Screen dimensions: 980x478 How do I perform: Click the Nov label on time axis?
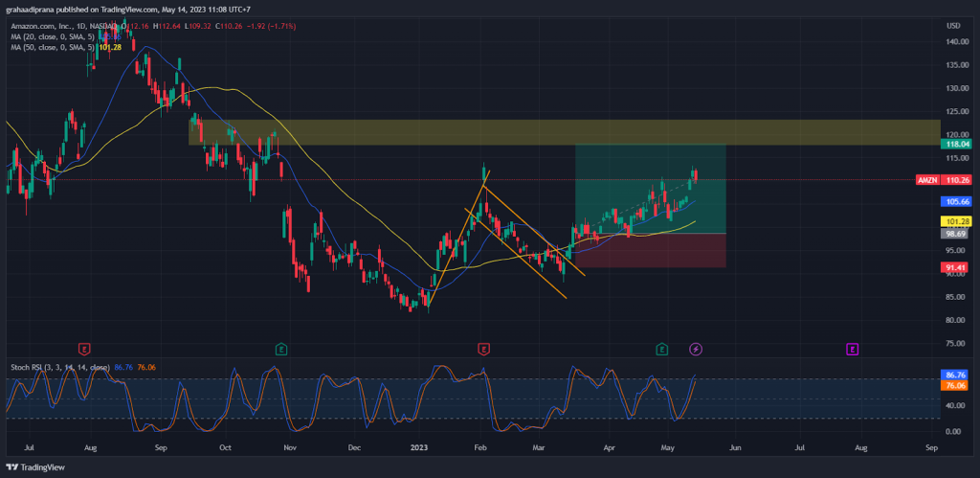(x=289, y=448)
